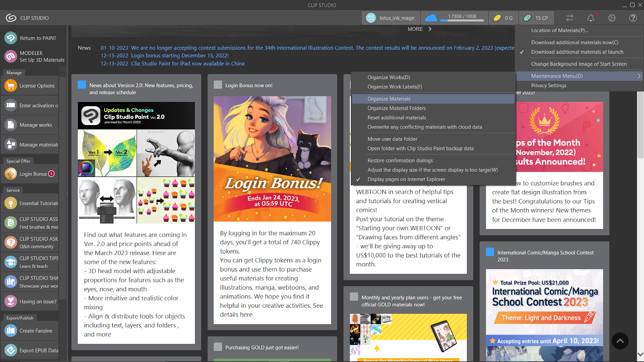Open Login Bonus sidebar icon
Screen dimensions: 644x362
tap(10, 174)
